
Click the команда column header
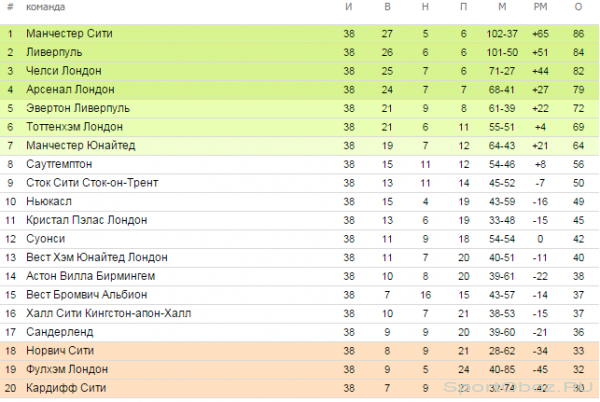click(x=45, y=7)
